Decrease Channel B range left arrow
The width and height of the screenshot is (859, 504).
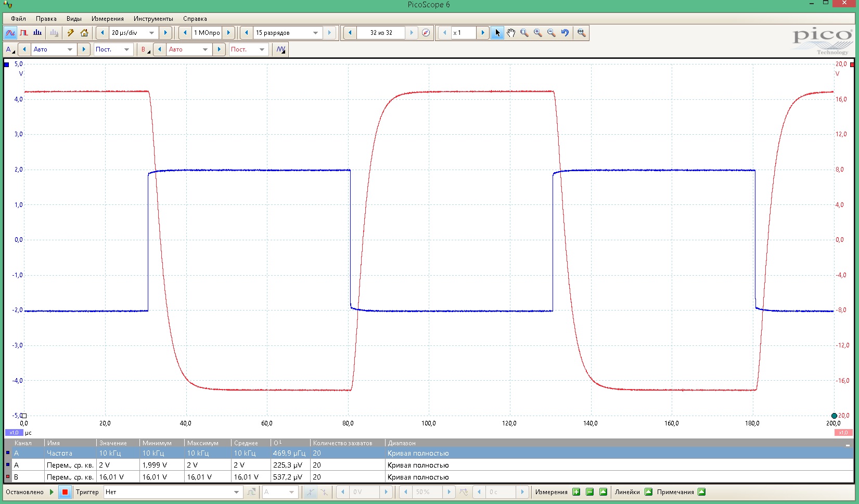(160, 49)
